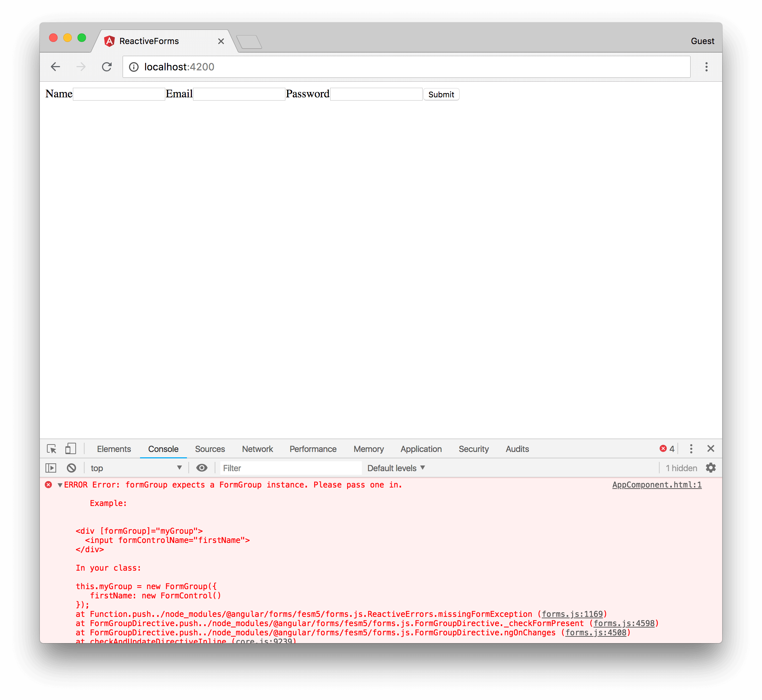Click the Password label on the form
This screenshot has height=700, width=762.
click(x=307, y=94)
